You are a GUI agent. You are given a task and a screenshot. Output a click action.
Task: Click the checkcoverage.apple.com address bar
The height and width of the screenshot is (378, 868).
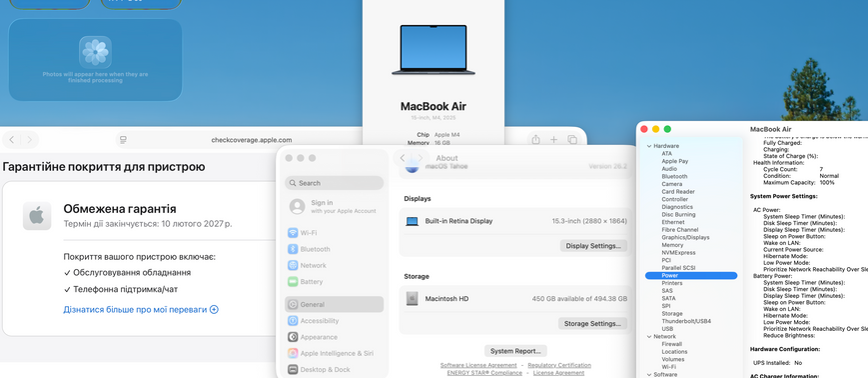click(x=252, y=140)
